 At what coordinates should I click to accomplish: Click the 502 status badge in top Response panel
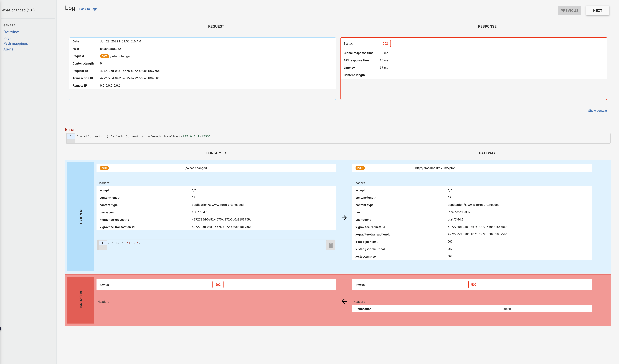coord(385,43)
